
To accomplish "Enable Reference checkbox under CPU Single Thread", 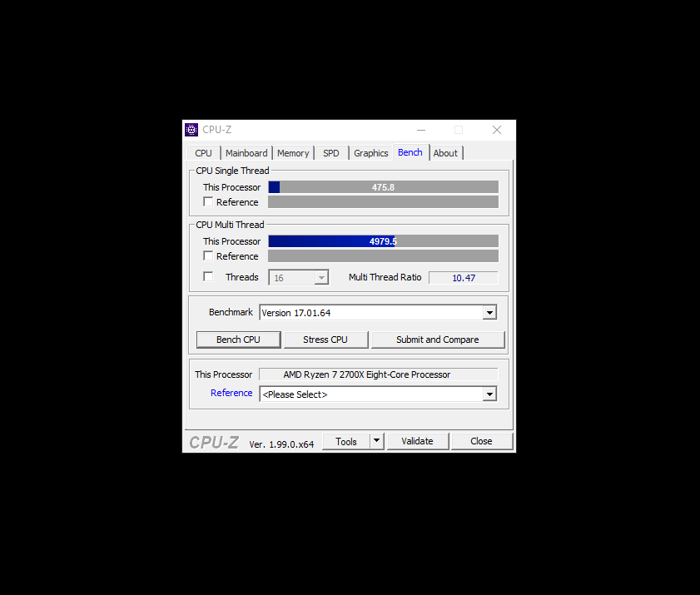I will click(208, 201).
